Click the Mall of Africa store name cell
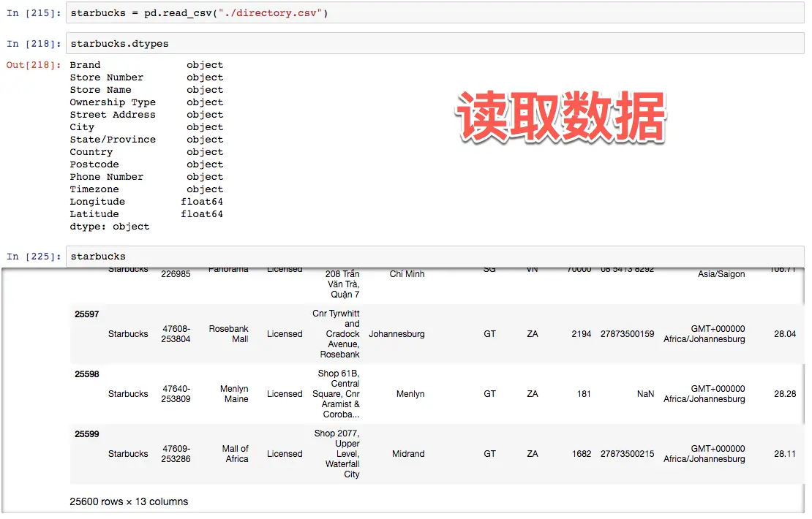 [235, 454]
